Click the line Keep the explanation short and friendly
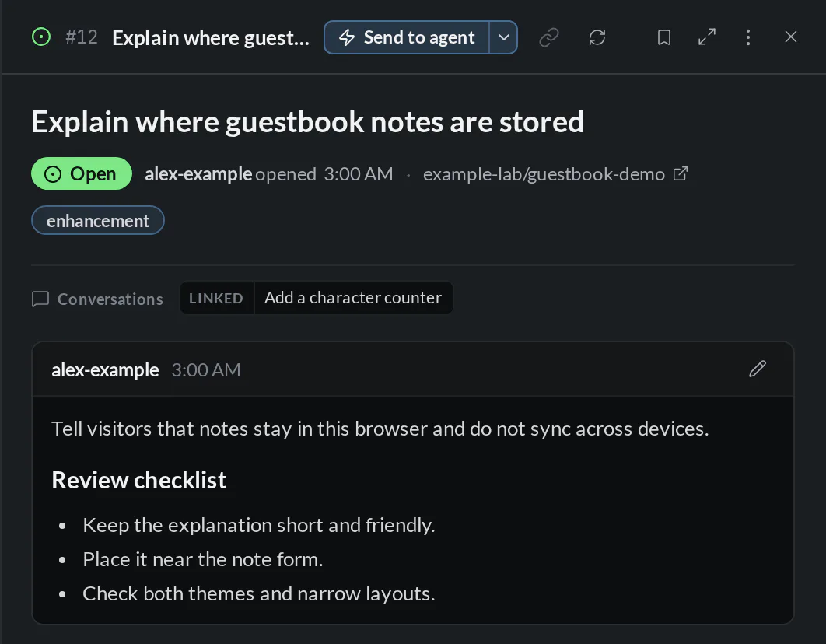The width and height of the screenshot is (826, 644). pyautogui.click(x=259, y=526)
